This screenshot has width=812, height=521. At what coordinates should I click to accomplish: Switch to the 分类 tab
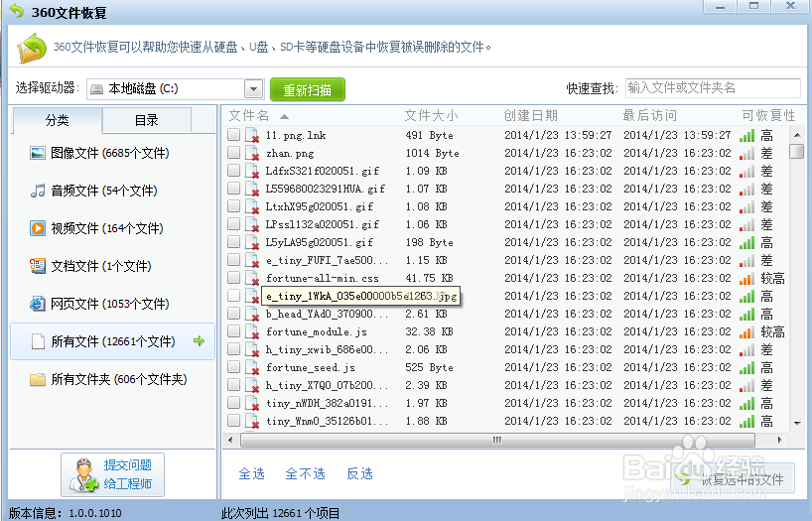(x=57, y=120)
